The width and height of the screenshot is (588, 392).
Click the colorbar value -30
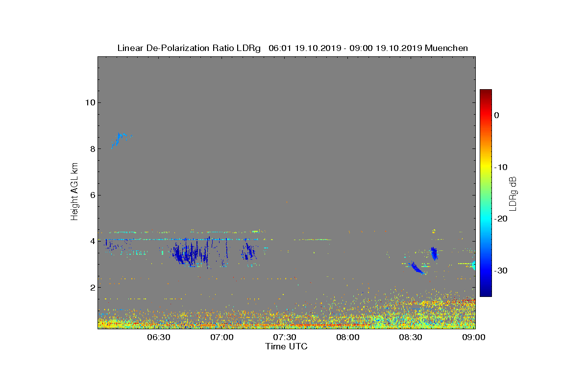coord(501,270)
